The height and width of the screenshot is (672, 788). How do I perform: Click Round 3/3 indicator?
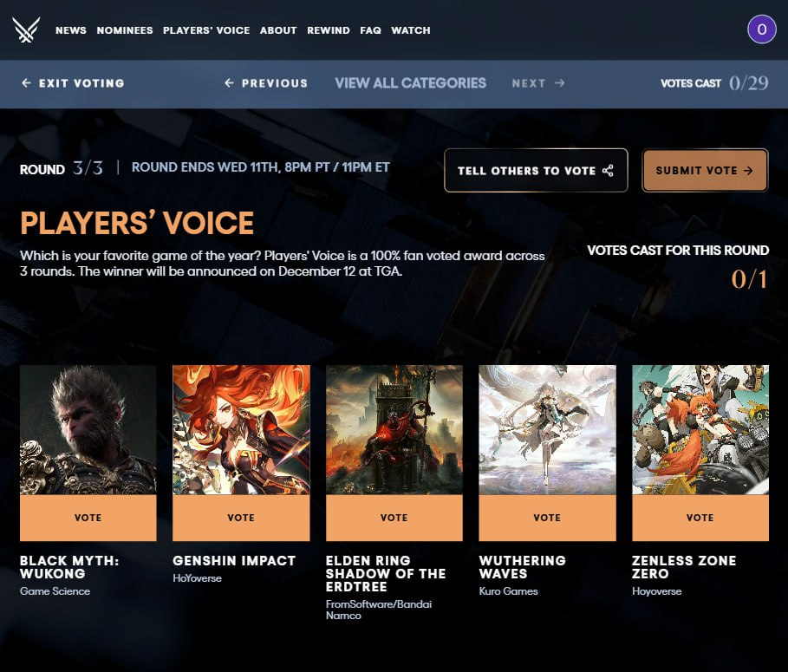click(x=62, y=168)
